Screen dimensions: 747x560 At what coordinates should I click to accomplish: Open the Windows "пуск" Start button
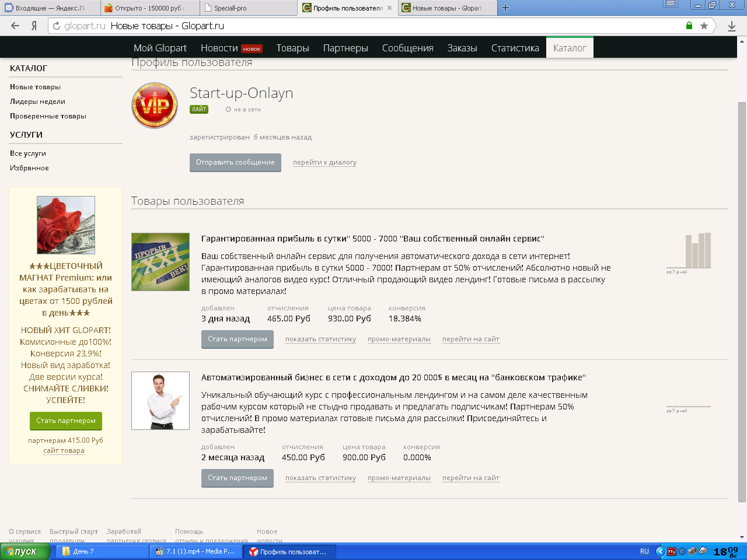(25, 551)
